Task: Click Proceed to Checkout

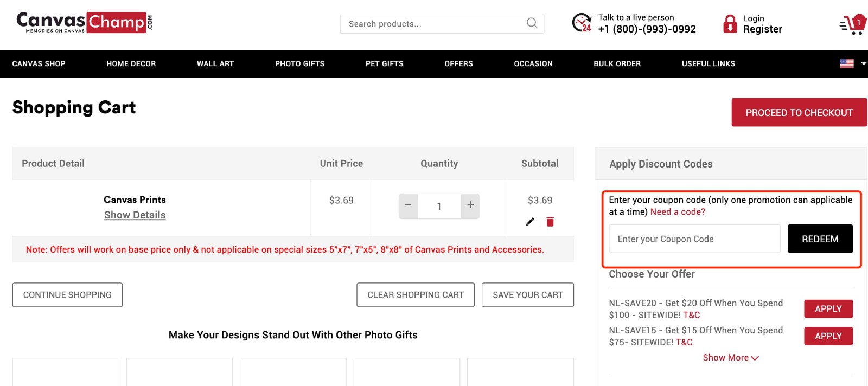Action: point(799,112)
